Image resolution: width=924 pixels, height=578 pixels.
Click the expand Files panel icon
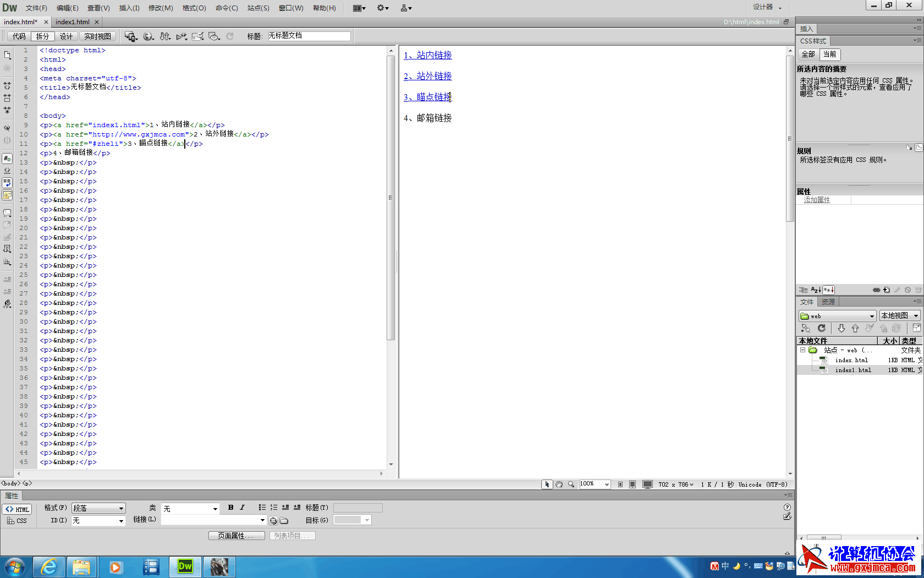tap(916, 328)
